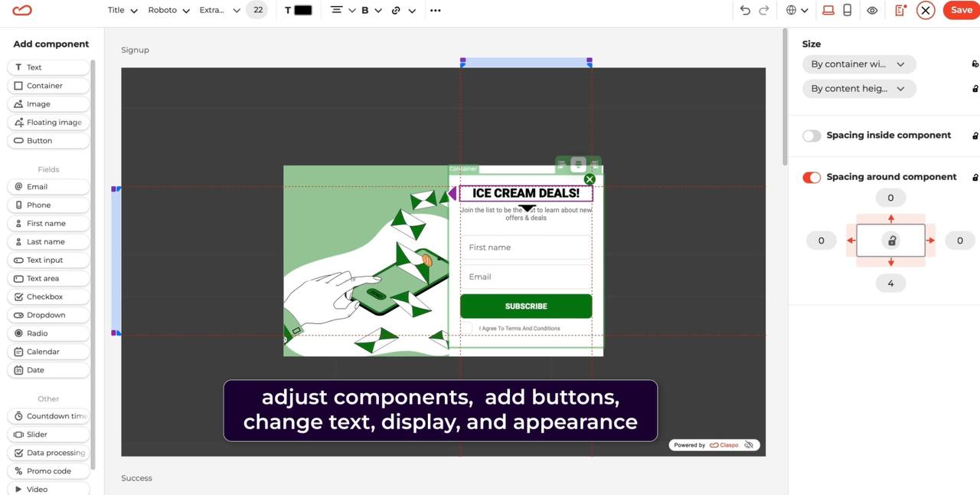Enable Spacing inside component
Viewport: 980px width, 495px height.
pos(812,133)
